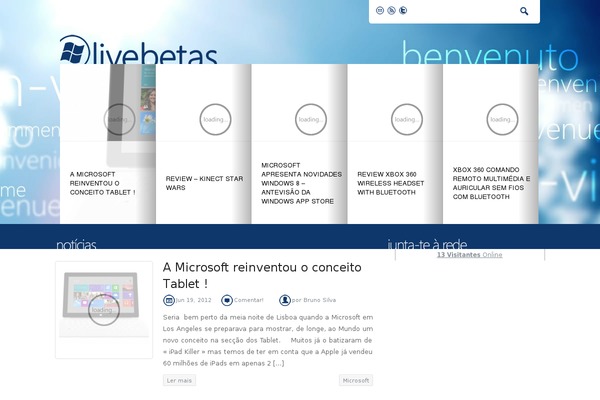Click the envelope email icon in top bar
Screen dimensions: 600x400
click(380, 10)
